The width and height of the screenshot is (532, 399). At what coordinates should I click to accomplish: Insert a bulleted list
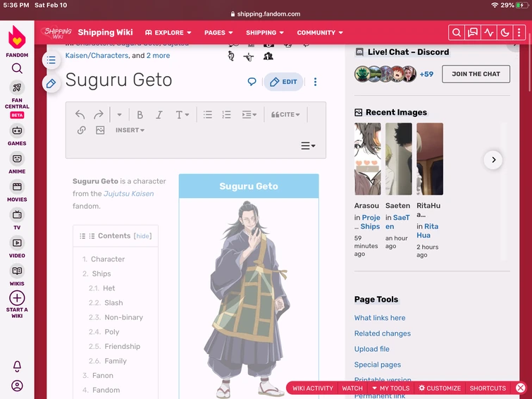[208, 114]
